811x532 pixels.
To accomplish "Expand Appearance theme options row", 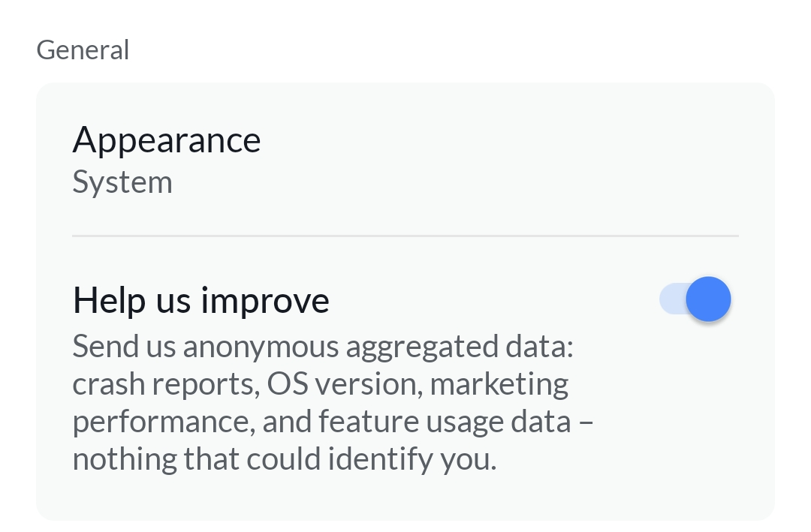I will 405,160.
